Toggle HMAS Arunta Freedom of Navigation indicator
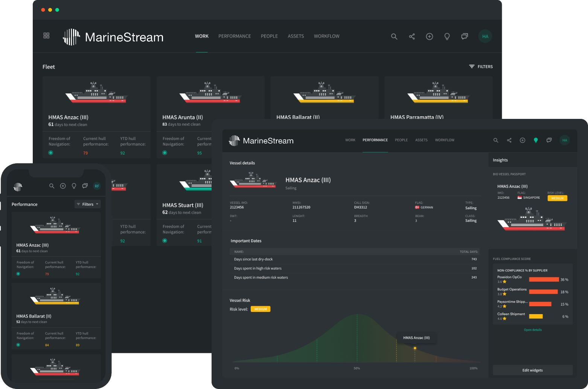Viewport: 588px width, 389px height. (x=165, y=153)
